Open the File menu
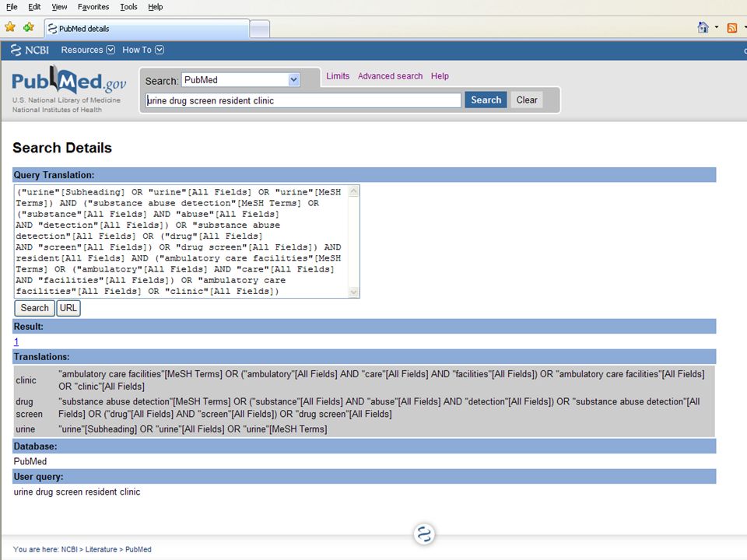747x560 pixels. click(x=12, y=7)
